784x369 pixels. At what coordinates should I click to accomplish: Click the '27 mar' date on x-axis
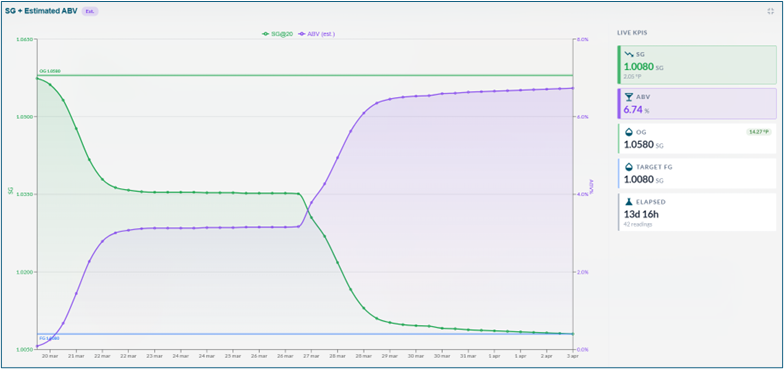coord(311,356)
